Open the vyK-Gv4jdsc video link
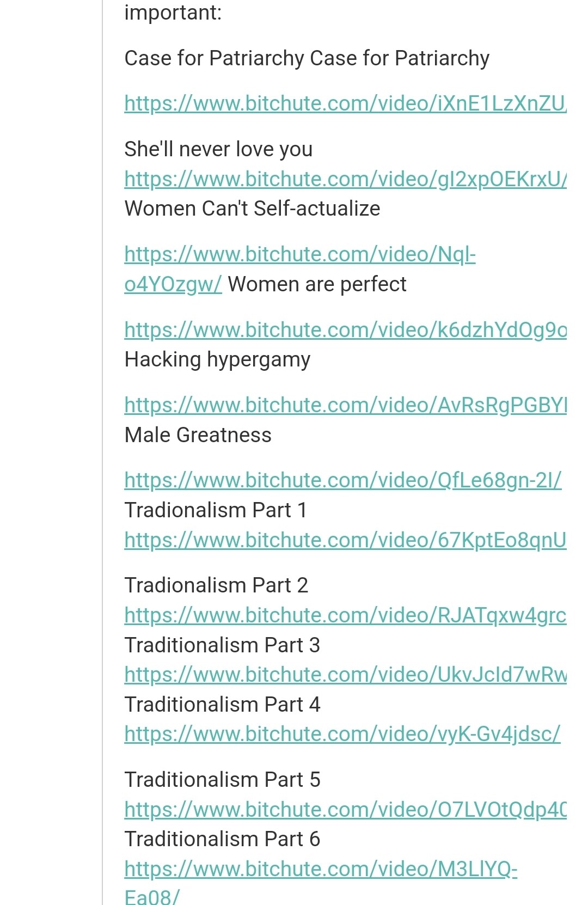Screen dimensions: 588x905 tap(342, 734)
